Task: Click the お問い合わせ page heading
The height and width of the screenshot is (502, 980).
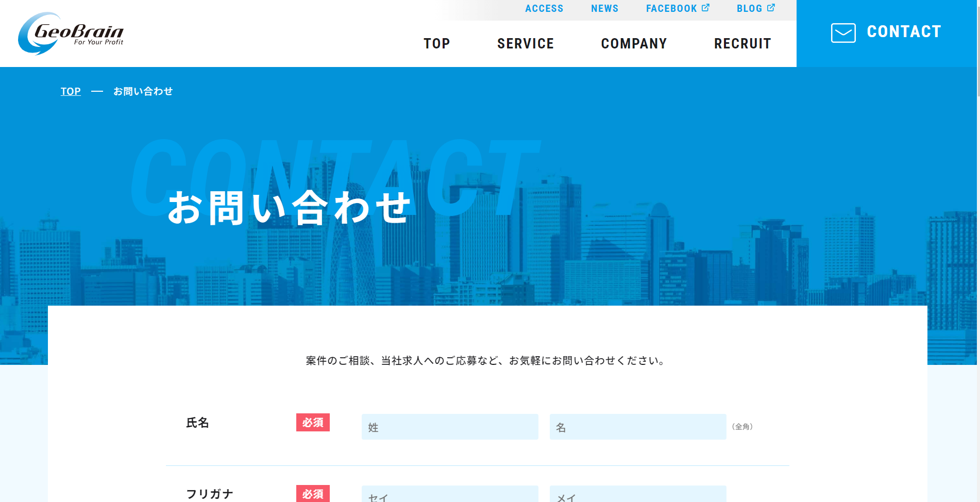Action: (289, 208)
